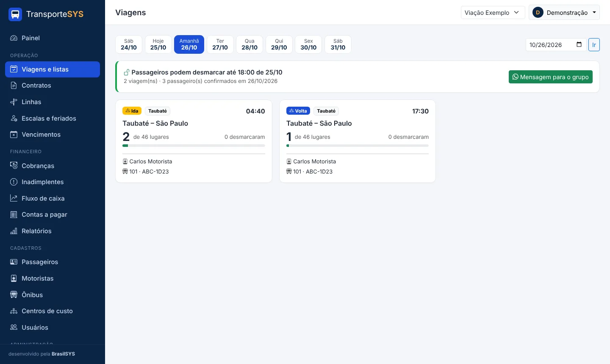The image size is (610, 364).
Task: Click the Cobranças cash icon
Action: tap(14, 166)
